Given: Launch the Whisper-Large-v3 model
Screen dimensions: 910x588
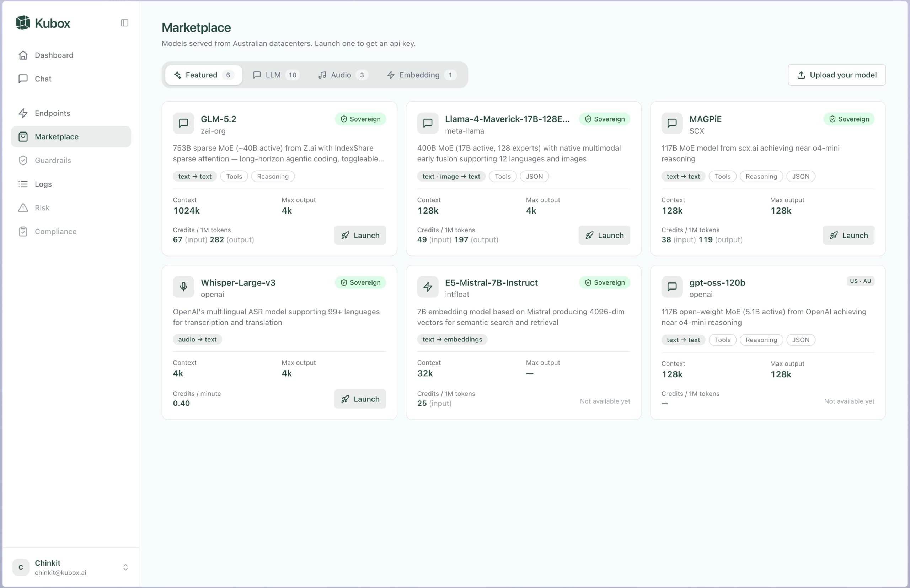Looking at the screenshot, I should pyautogui.click(x=360, y=399).
